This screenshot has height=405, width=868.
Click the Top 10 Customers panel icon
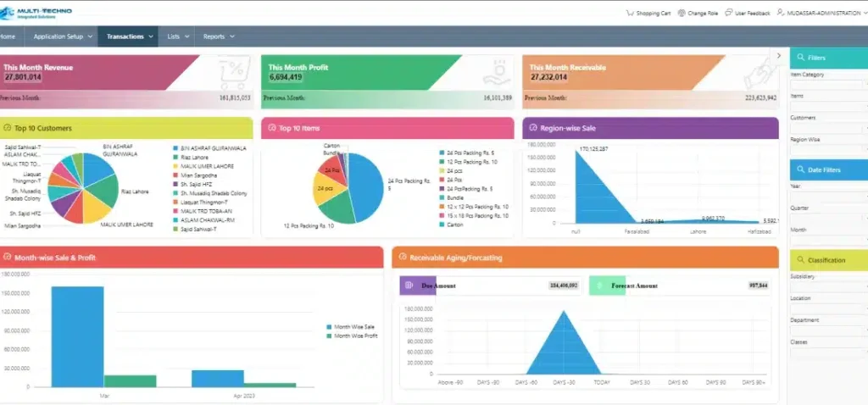tap(8, 129)
